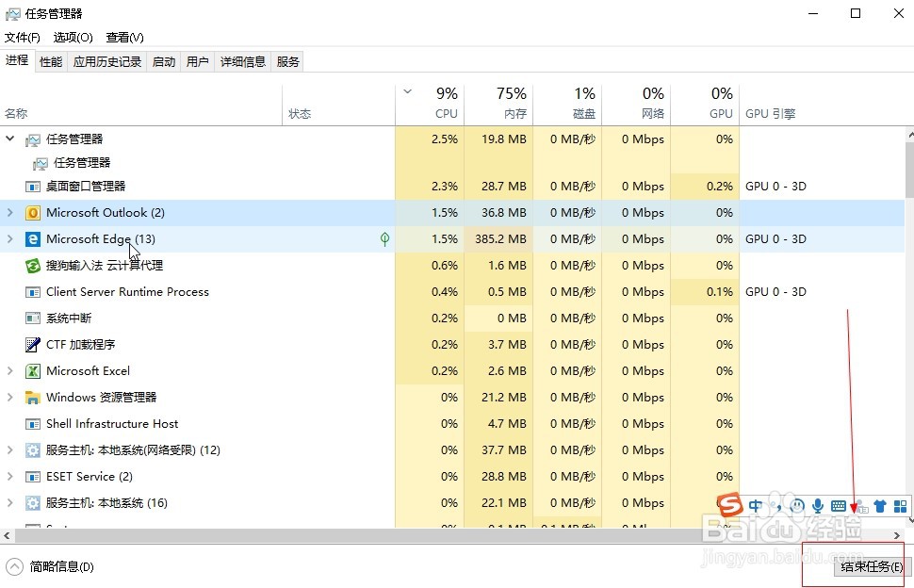The image size is (914, 588).
Task: Open the Sogou IME soft keyboard icon
Action: (x=839, y=506)
